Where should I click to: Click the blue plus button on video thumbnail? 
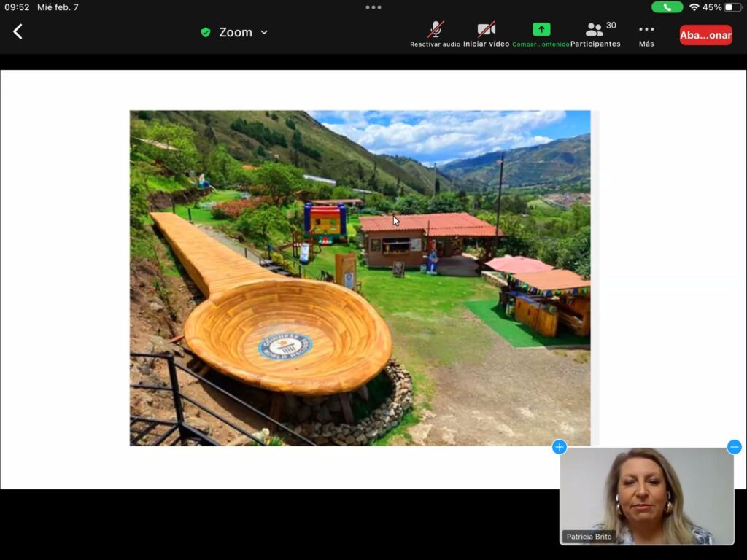pos(560,447)
